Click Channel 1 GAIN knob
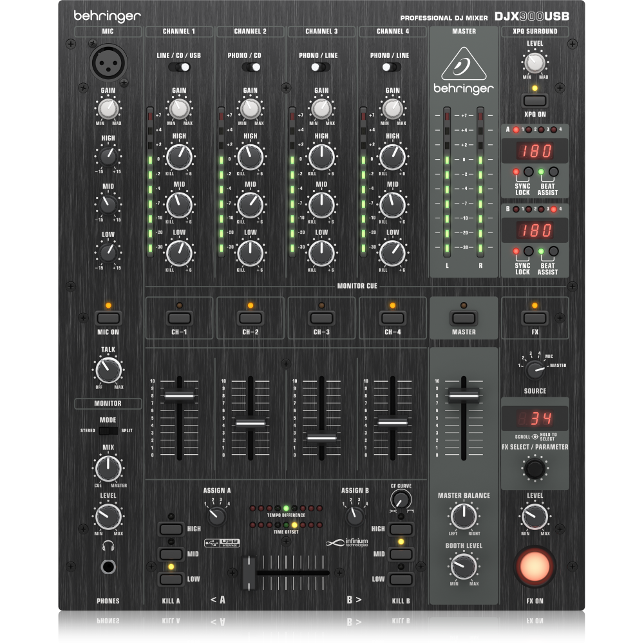644x644 pixels. pos(179,109)
